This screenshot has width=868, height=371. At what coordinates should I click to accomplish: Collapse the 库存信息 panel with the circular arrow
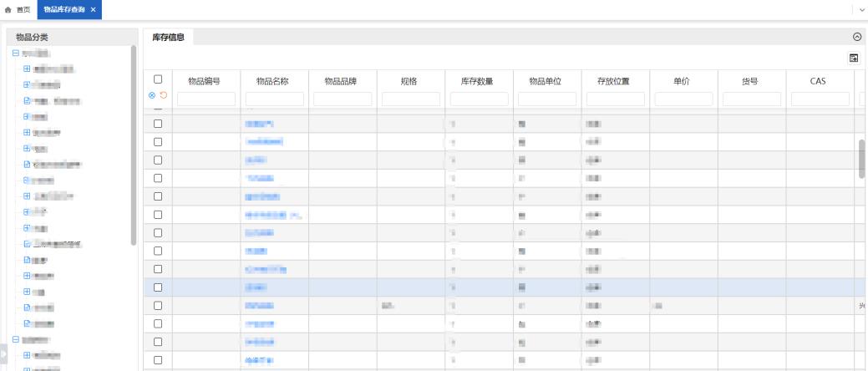tap(856, 37)
